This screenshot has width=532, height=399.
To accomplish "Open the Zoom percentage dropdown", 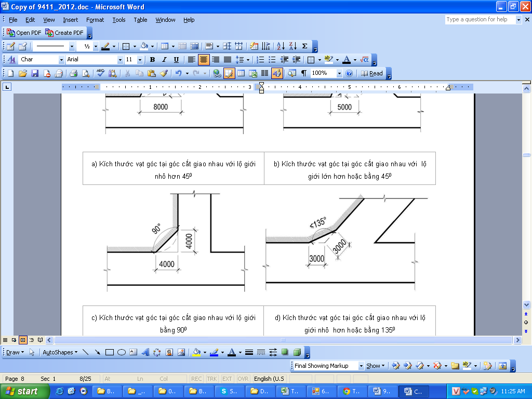I will 339,73.
